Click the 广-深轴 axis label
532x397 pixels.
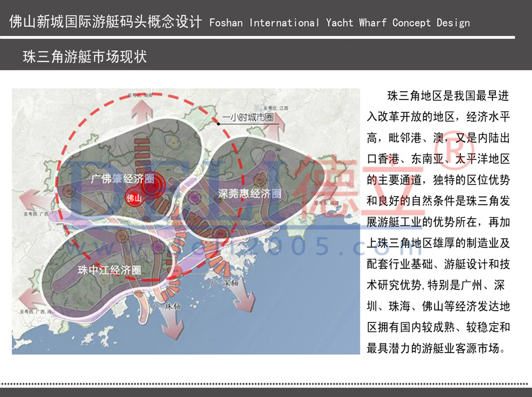click(x=223, y=285)
